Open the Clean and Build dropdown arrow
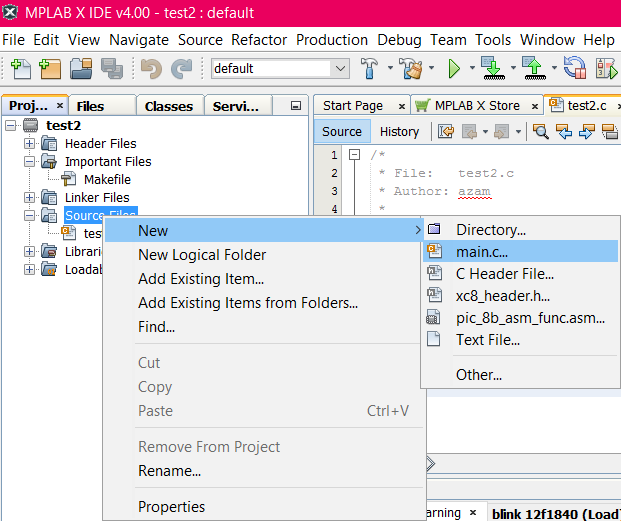This screenshot has width=621, height=521. pos(431,68)
